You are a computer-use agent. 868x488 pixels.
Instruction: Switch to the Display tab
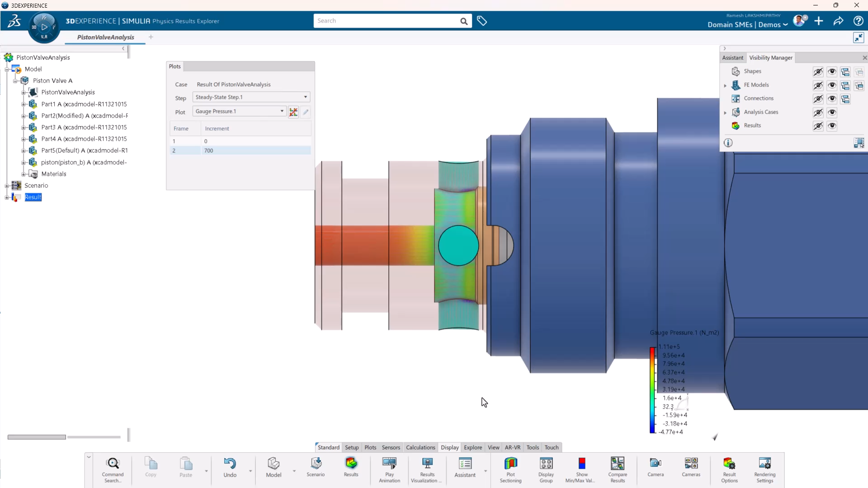(450, 447)
